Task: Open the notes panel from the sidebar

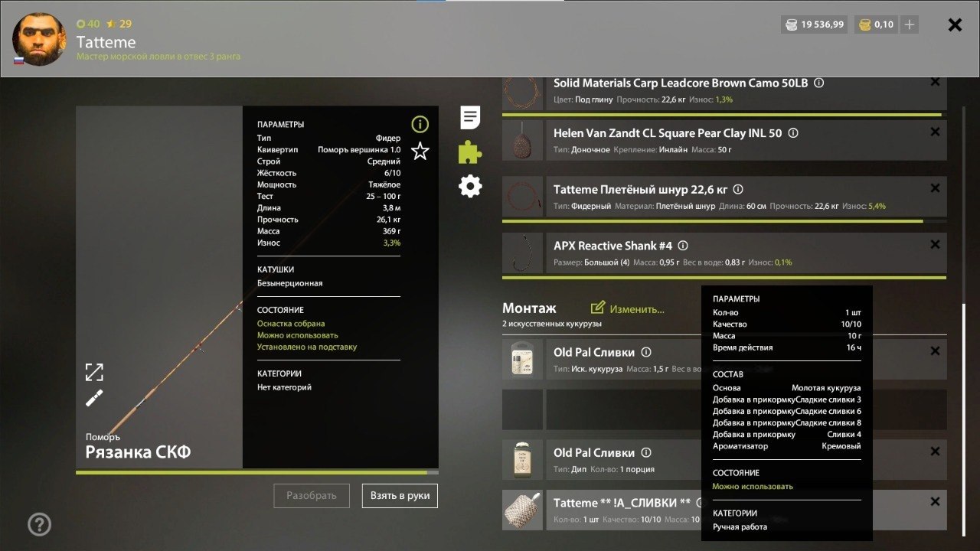Action: point(469,117)
